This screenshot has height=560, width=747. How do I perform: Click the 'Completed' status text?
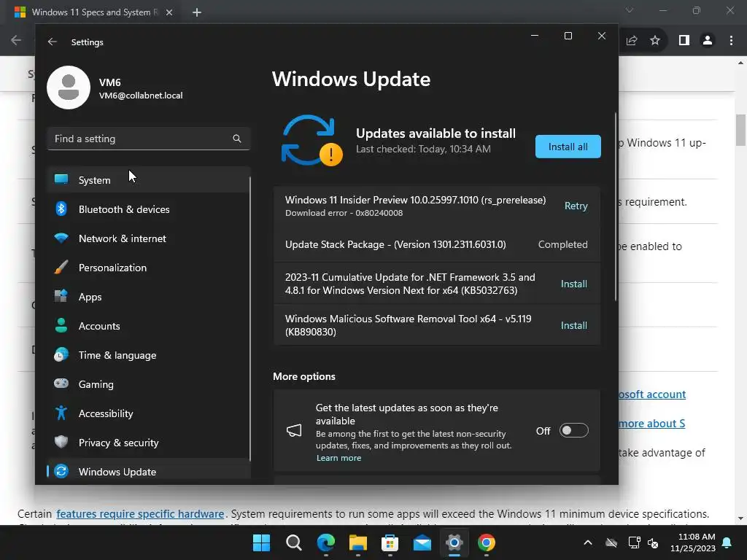pos(562,244)
